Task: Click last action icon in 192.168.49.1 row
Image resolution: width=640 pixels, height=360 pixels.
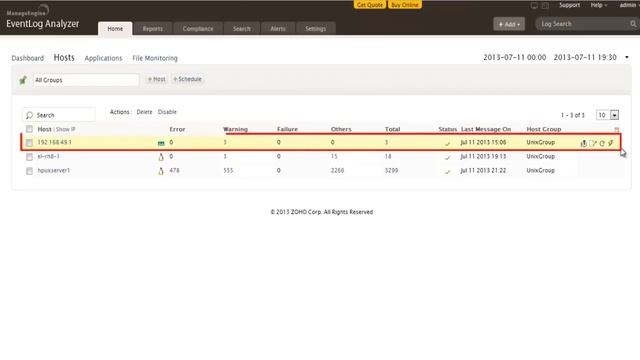Action: click(611, 143)
